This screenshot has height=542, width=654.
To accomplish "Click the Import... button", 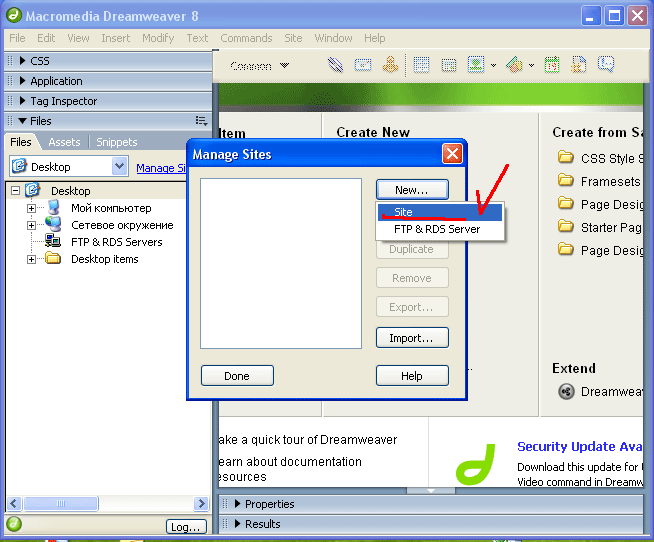I will [x=412, y=338].
